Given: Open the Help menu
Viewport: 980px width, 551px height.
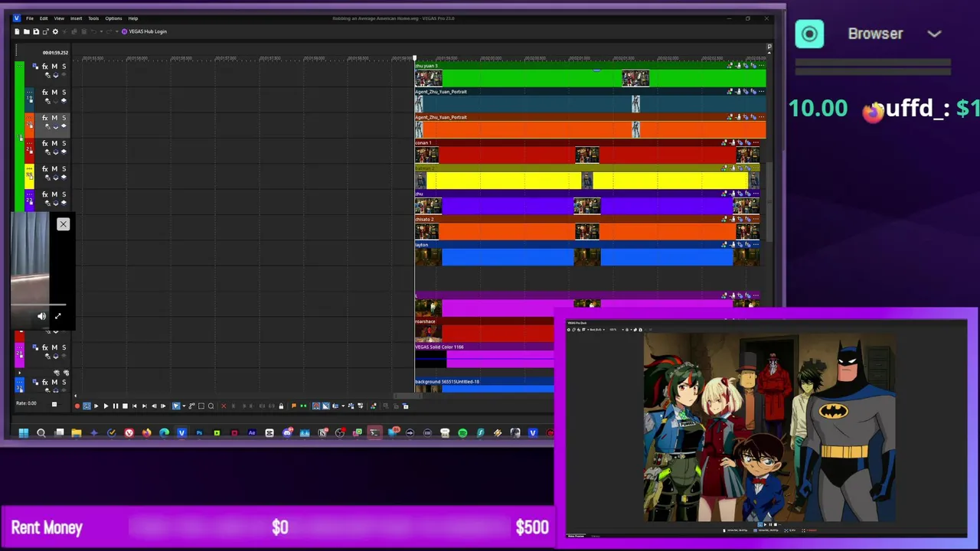Looking at the screenshot, I should click(x=133, y=18).
